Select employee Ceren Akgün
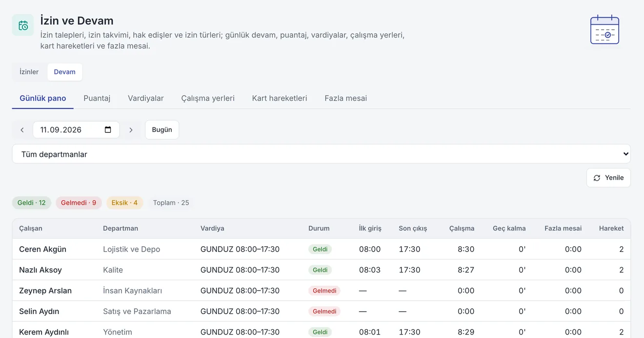The width and height of the screenshot is (644, 338). coord(43,249)
